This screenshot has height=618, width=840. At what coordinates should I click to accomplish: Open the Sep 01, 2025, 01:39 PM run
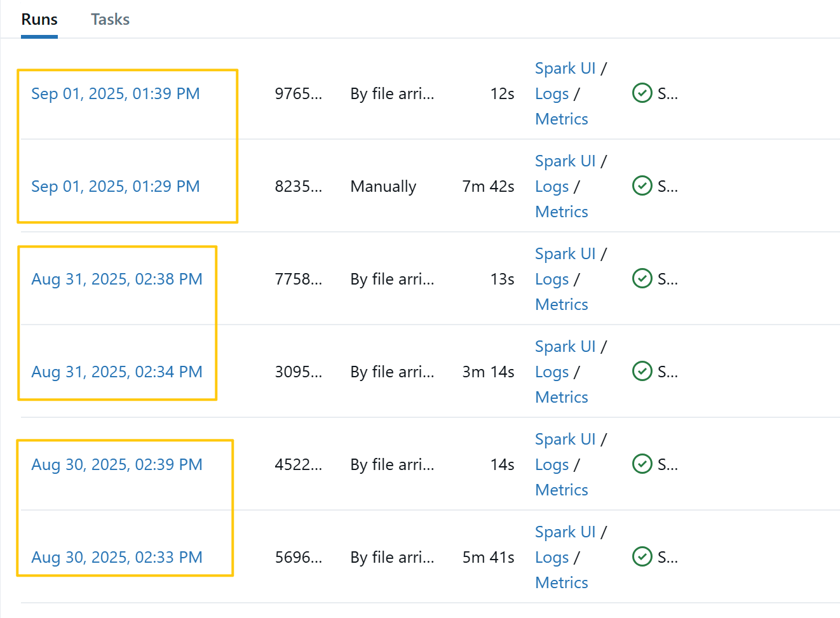tap(116, 93)
